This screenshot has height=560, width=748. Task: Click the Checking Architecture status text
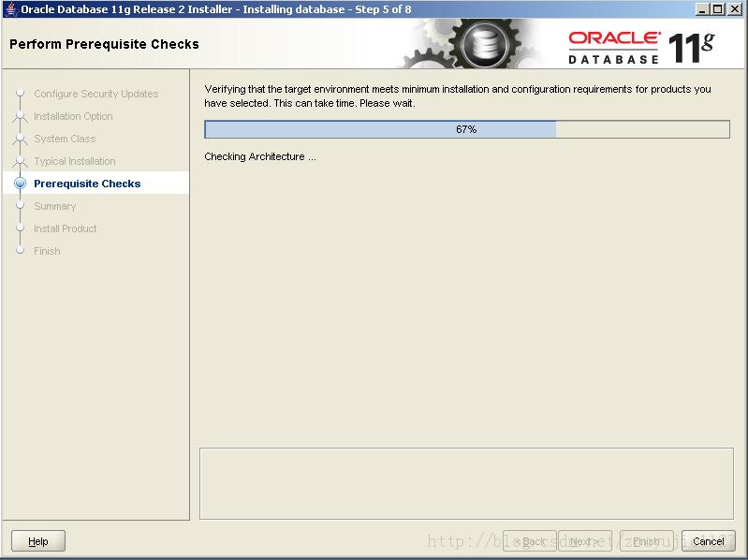[x=260, y=156]
